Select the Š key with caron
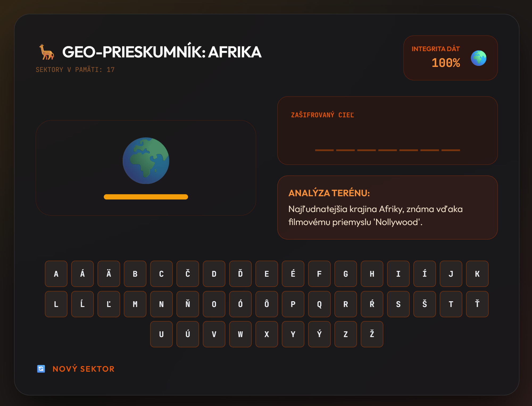532x406 pixels. click(x=425, y=304)
